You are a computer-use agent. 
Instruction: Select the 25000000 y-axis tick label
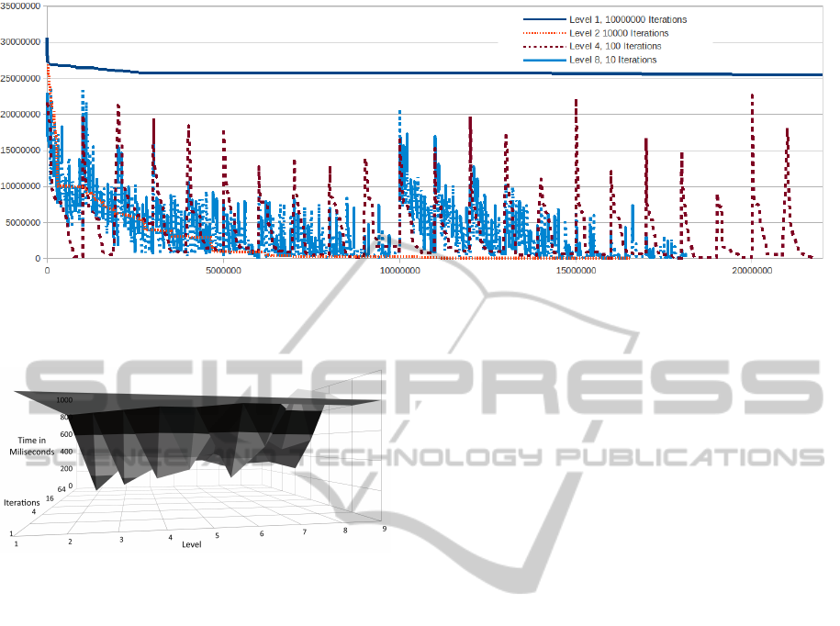tap(22, 78)
